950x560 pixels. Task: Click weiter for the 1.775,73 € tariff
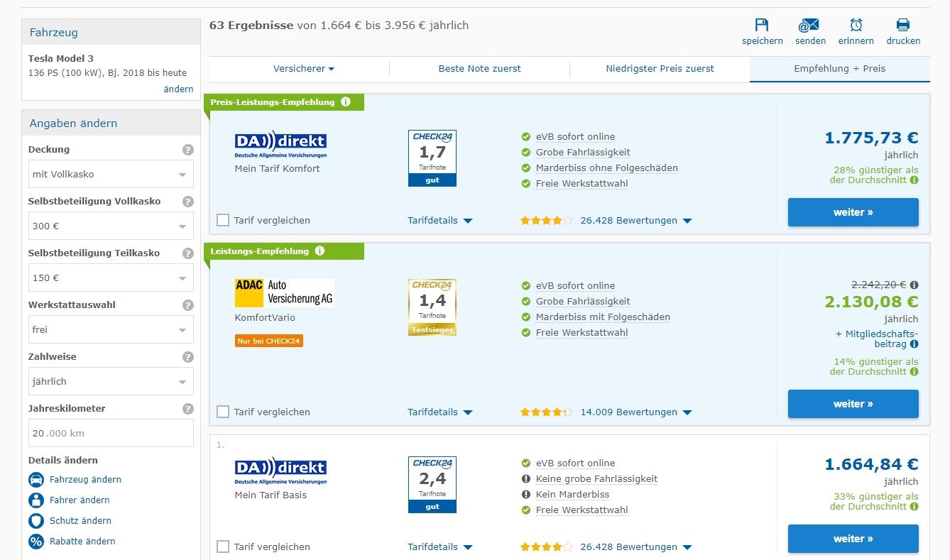(x=853, y=212)
